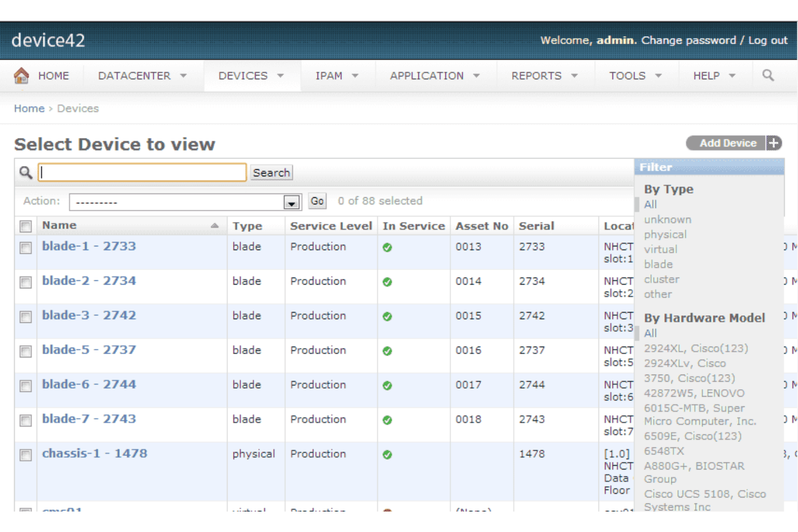Click the home house icon
This screenshot has height=532, width=798.
[21, 75]
